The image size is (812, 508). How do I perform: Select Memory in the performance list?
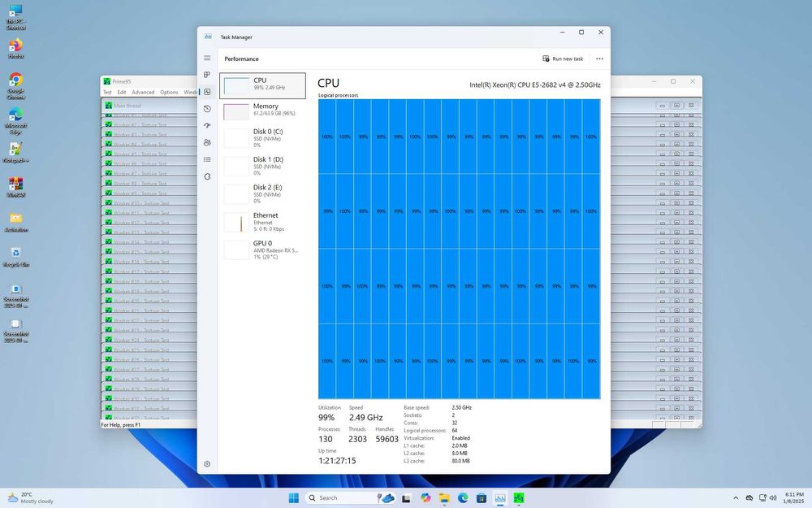pyautogui.click(x=262, y=111)
